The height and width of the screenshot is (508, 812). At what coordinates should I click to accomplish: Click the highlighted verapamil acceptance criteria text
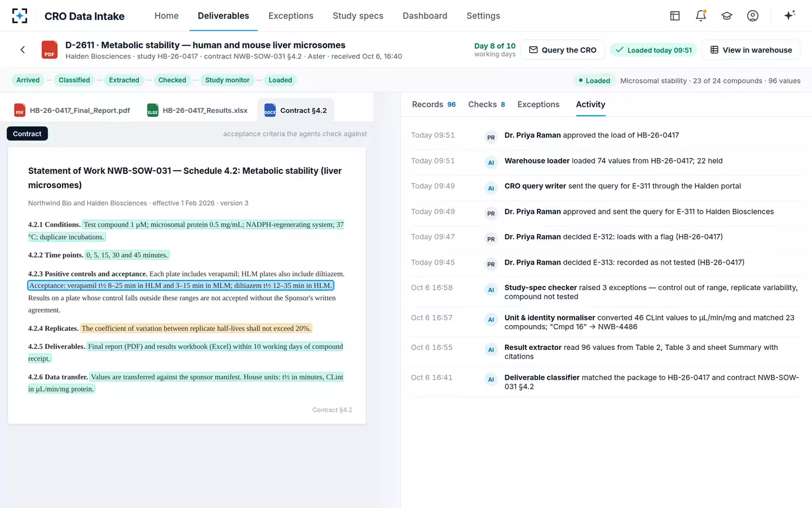point(180,286)
